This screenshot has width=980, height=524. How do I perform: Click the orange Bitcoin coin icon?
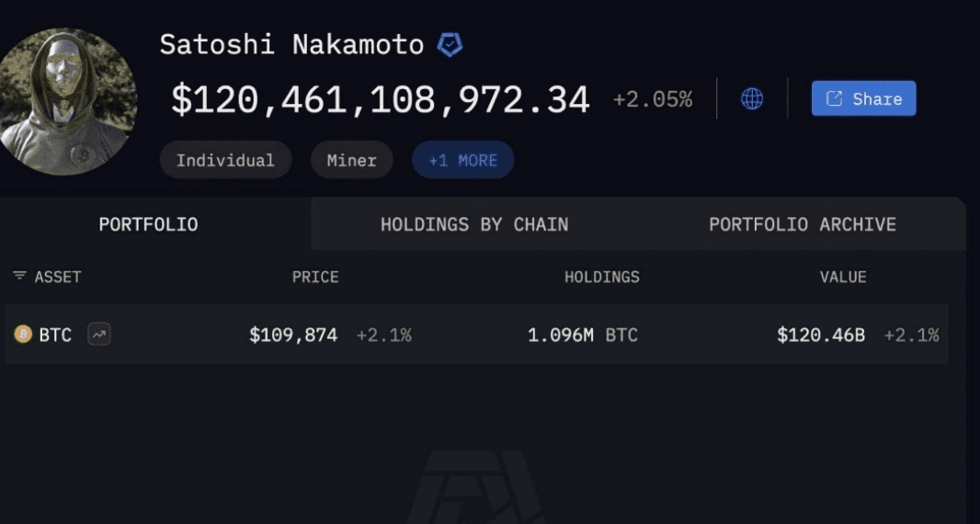[x=23, y=335]
